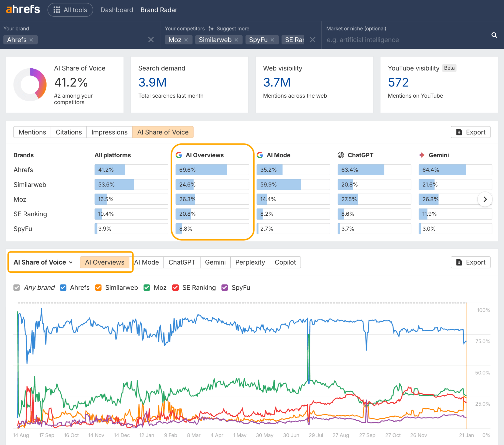Enable the Any brand checkbox

(16, 288)
